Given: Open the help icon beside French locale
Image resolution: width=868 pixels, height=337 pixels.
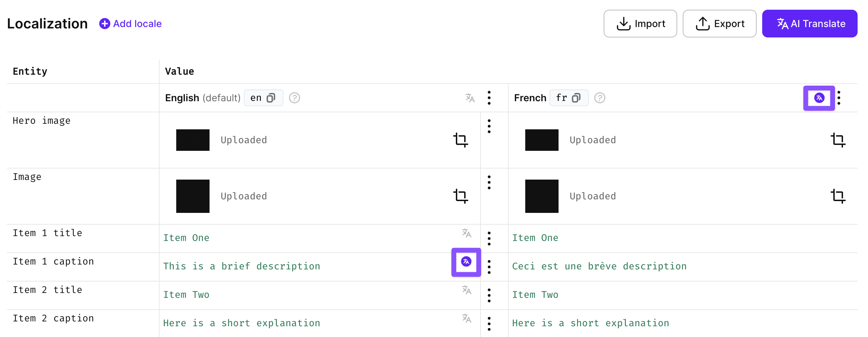Looking at the screenshot, I should (x=600, y=98).
